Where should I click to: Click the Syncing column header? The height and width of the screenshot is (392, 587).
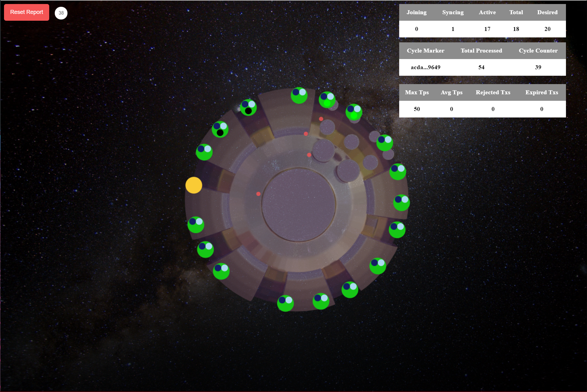tap(453, 12)
